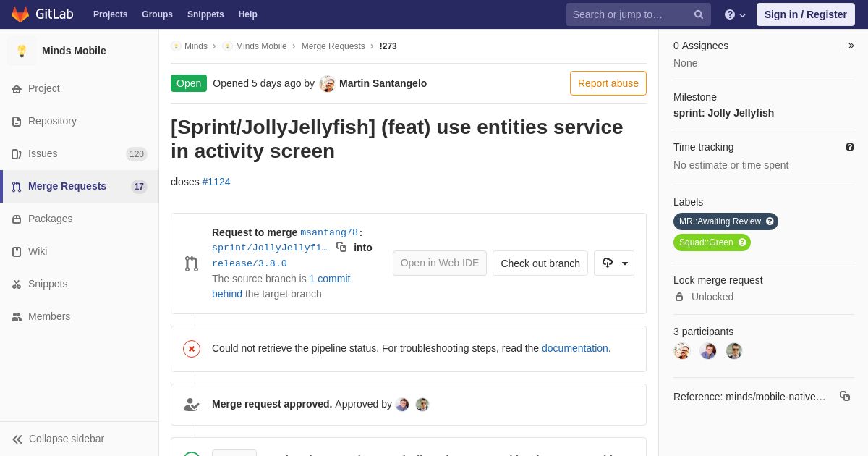Image resolution: width=868 pixels, height=456 pixels.
Task: Click the Project home icon
Action: coord(17,88)
